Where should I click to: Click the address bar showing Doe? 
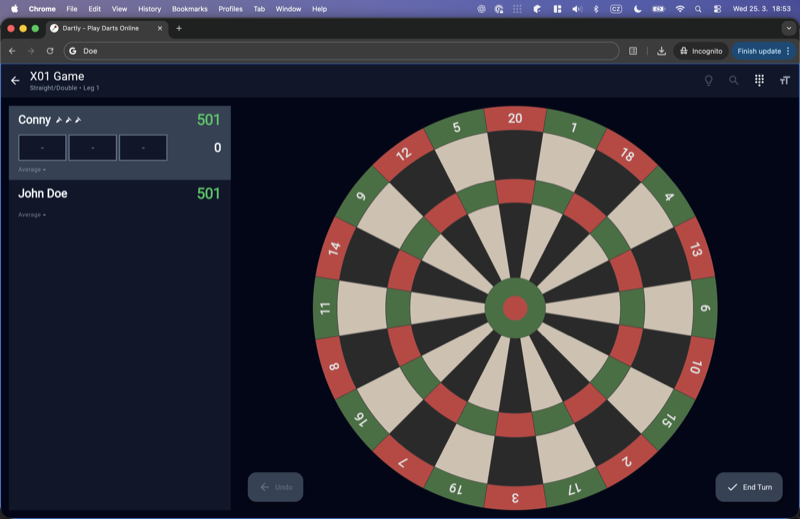click(x=341, y=51)
